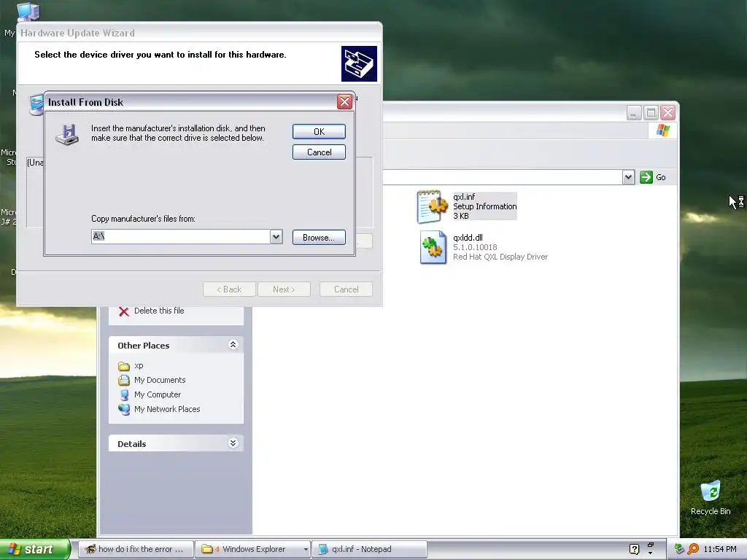Click the qxldd.dll file name
Viewport: 747px width, 560px height.
click(468, 238)
